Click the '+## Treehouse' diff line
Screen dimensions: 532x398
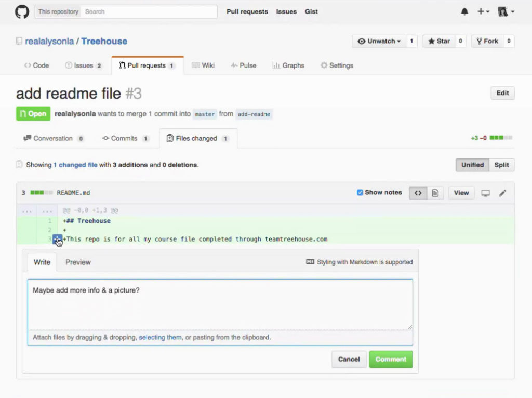[87, 221]
